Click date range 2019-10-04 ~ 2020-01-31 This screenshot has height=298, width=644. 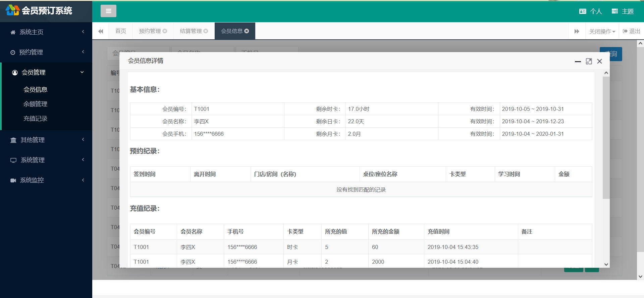[x=533, y=134]
